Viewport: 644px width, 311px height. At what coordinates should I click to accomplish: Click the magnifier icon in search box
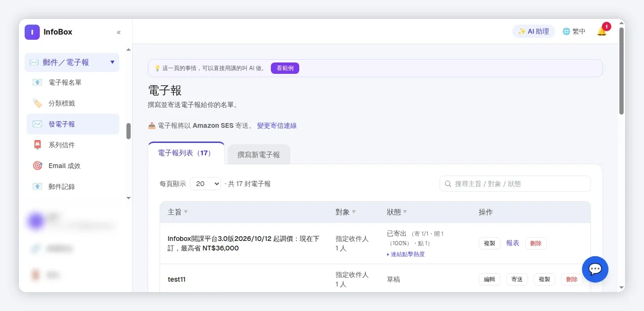coord(448,184)
